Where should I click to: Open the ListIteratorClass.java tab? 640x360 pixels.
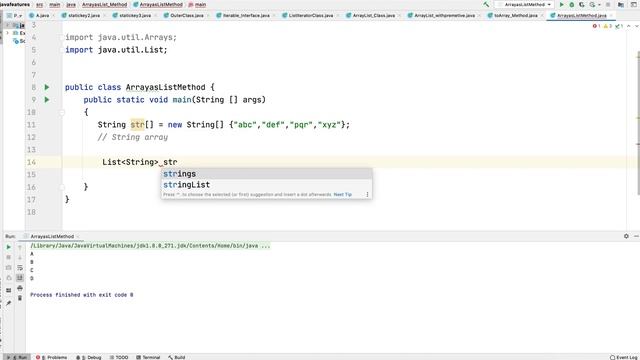(x=311, y=16)
